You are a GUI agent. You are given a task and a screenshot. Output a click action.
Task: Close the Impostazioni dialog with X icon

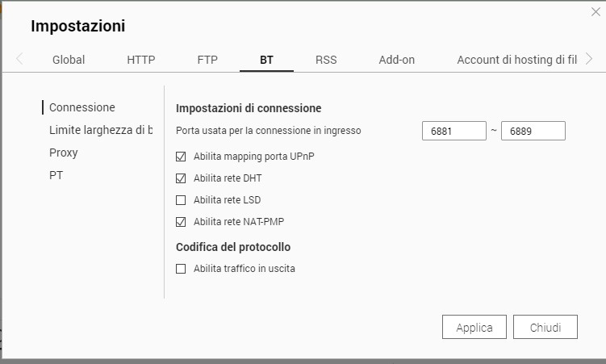(x=596, y=11)
